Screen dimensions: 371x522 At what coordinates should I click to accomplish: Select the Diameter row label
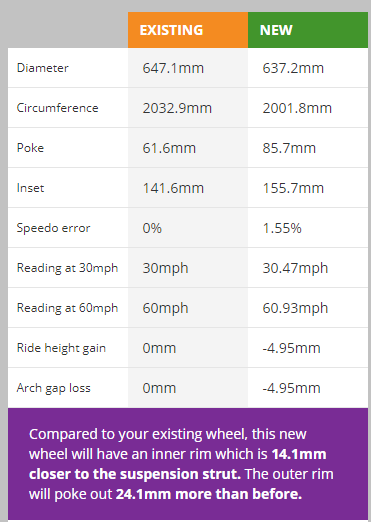click(x=43, y=68)
